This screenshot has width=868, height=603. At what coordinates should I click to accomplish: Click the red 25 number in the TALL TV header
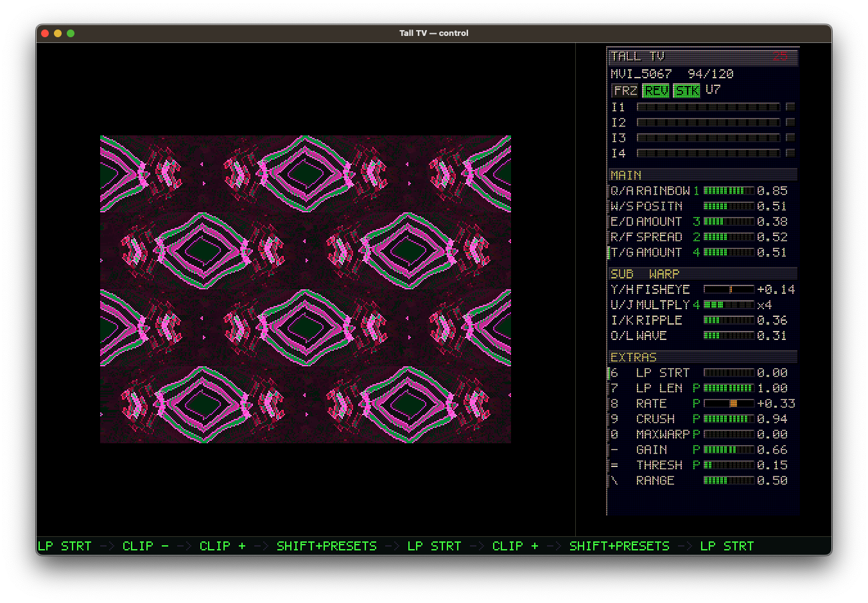[x=780, y=56]
